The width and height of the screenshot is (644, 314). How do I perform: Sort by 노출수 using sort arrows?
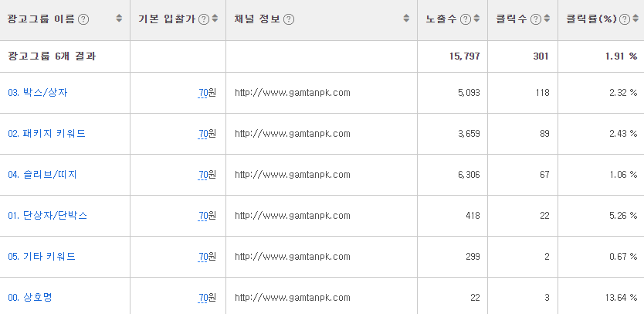point(476,19)
